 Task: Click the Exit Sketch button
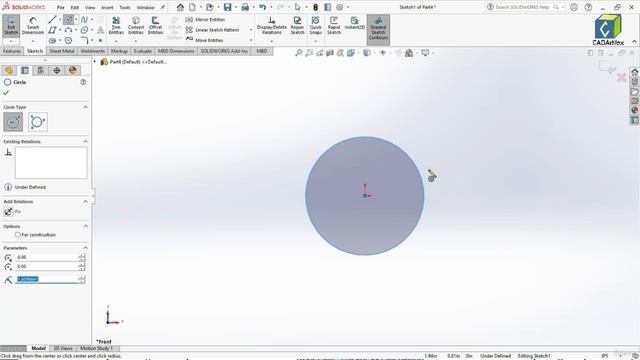[x=11, y=26]
